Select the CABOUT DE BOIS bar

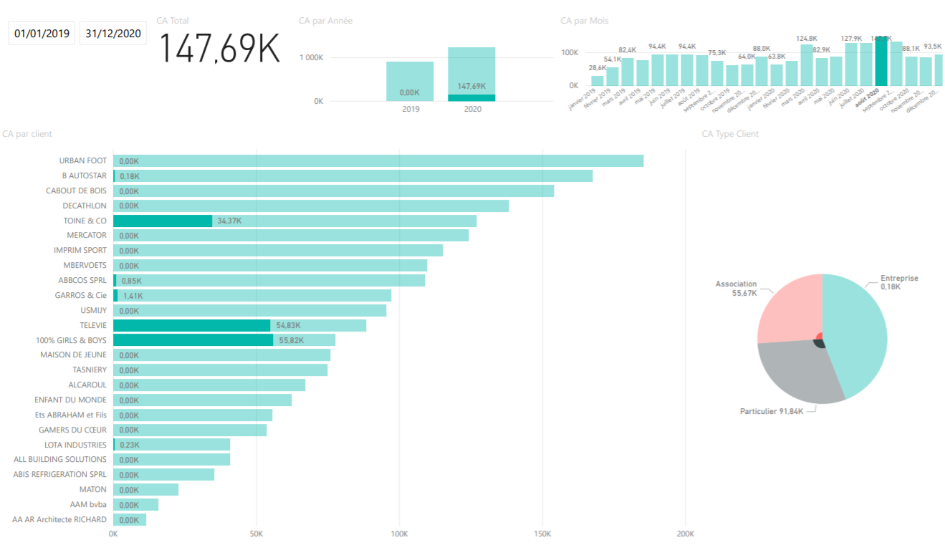[333, 191]
